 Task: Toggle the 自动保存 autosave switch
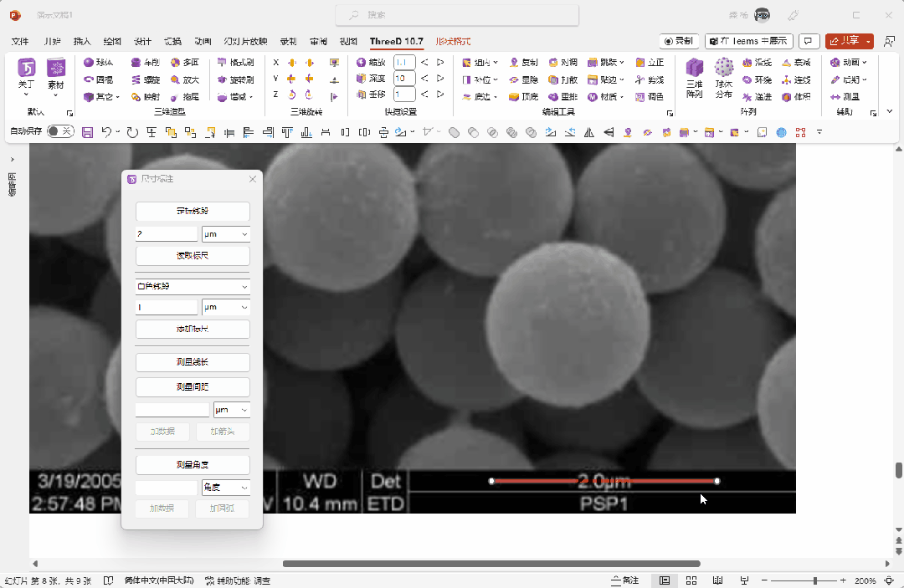point(60,131)
